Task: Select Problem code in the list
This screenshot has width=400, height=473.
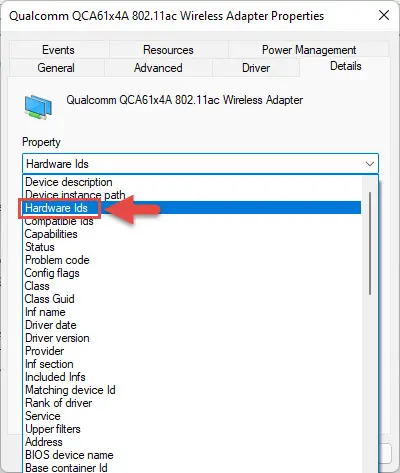Action: pos(193,260)
